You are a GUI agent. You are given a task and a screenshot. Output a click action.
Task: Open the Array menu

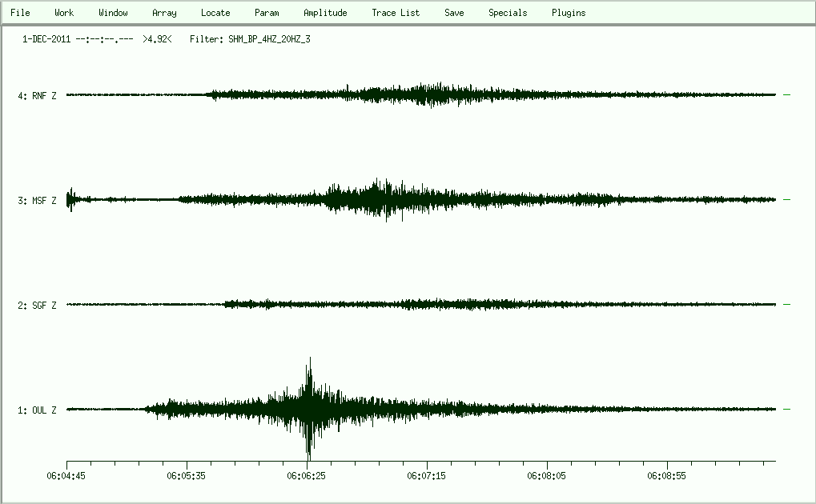click(164, 13)
